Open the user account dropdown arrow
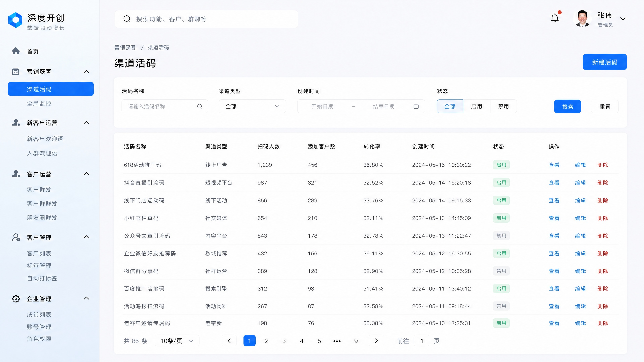 [x=623, y=19]
